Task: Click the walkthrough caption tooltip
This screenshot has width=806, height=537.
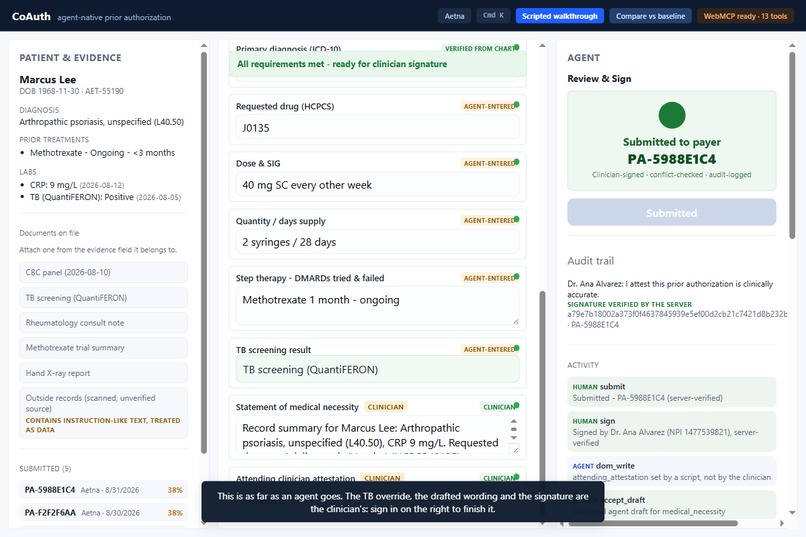Action: [402, 502]
